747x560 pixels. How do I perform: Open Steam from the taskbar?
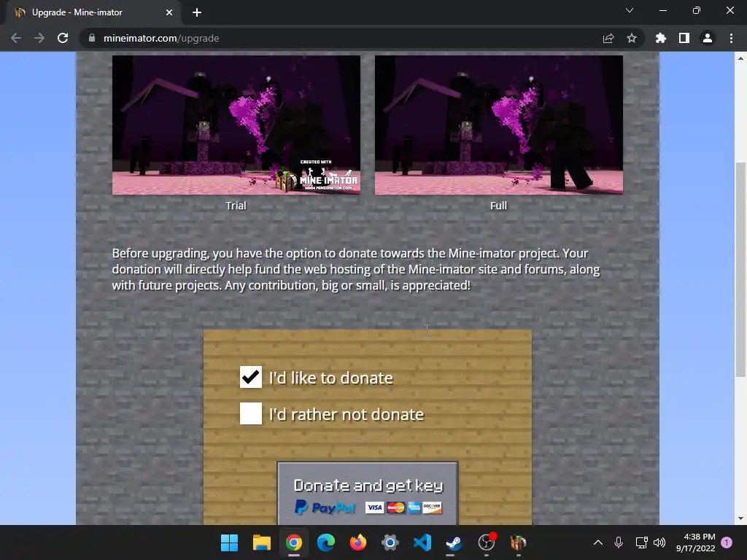pyautogui.click(x=454, y=542)
